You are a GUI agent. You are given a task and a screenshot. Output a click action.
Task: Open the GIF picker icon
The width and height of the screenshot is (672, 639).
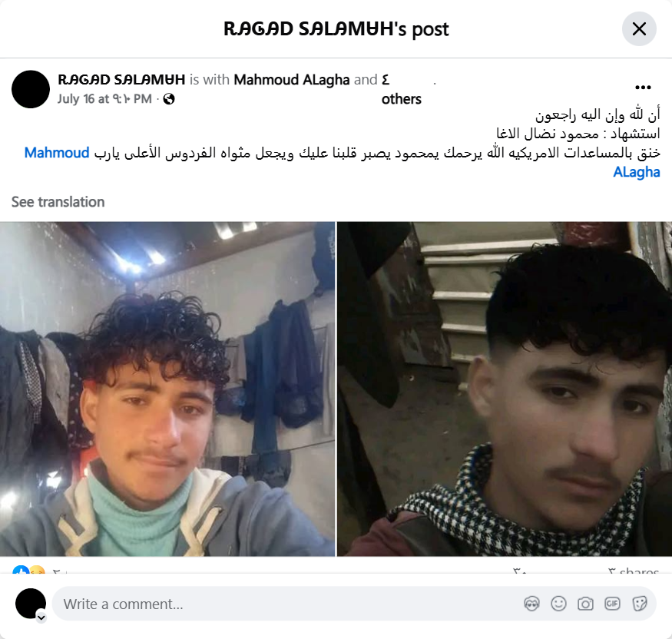tap(612, 604)
